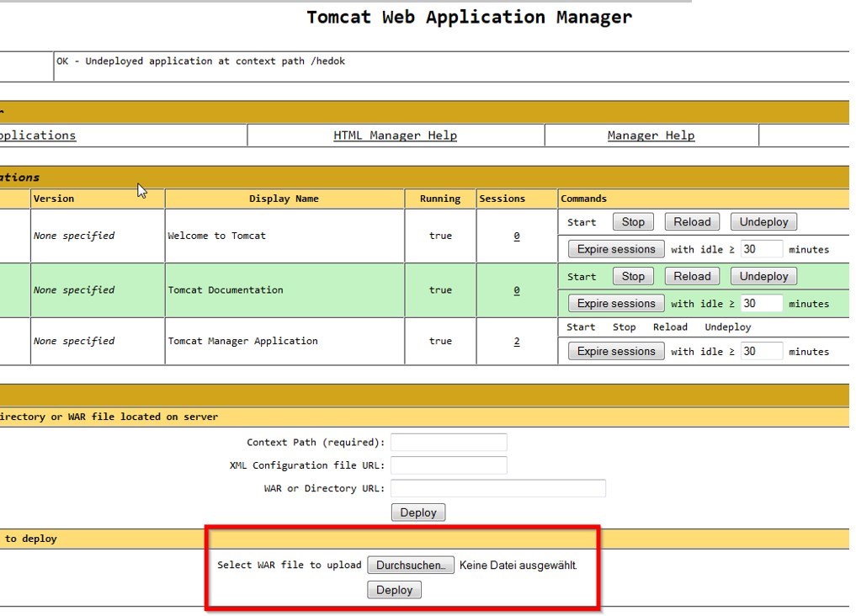Screen dimensions: 856x616
Task: Focus the XML Configuration file URL field
Action: pos(449,465)
